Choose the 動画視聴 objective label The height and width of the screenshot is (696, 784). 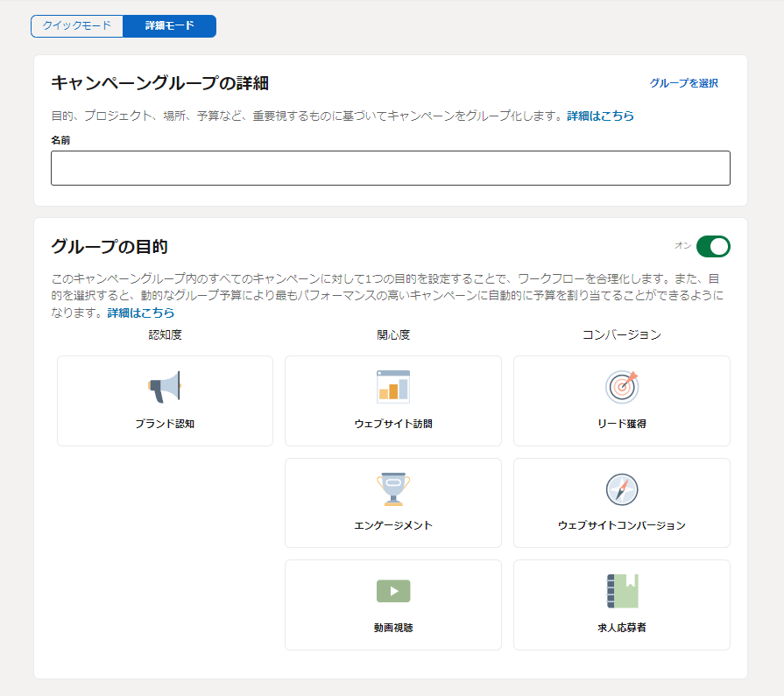(393, 628)
